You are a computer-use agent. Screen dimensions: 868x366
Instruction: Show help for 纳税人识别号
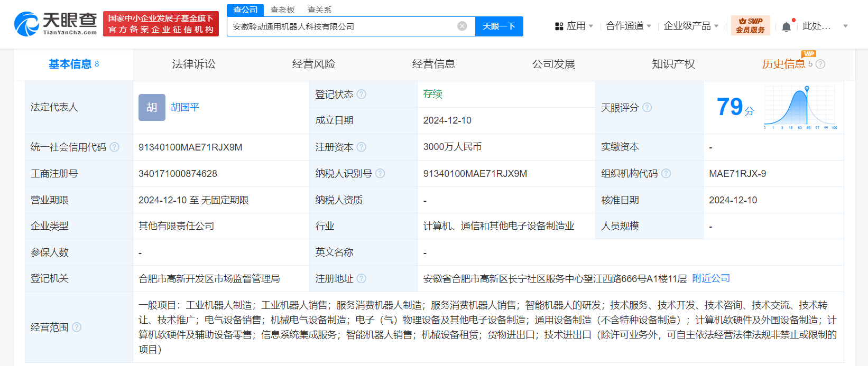(380, 174)
